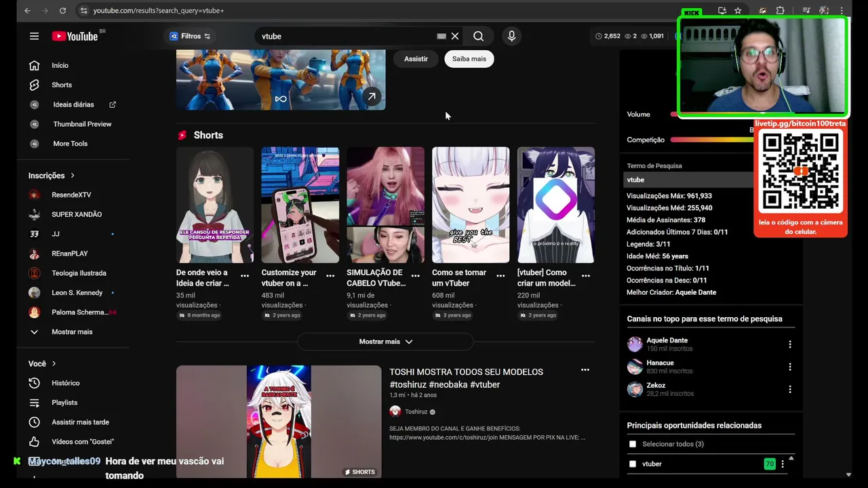This screenshot has height=488, width=868.
Task: Reload the page in the browser
Action: click(62, 11)
